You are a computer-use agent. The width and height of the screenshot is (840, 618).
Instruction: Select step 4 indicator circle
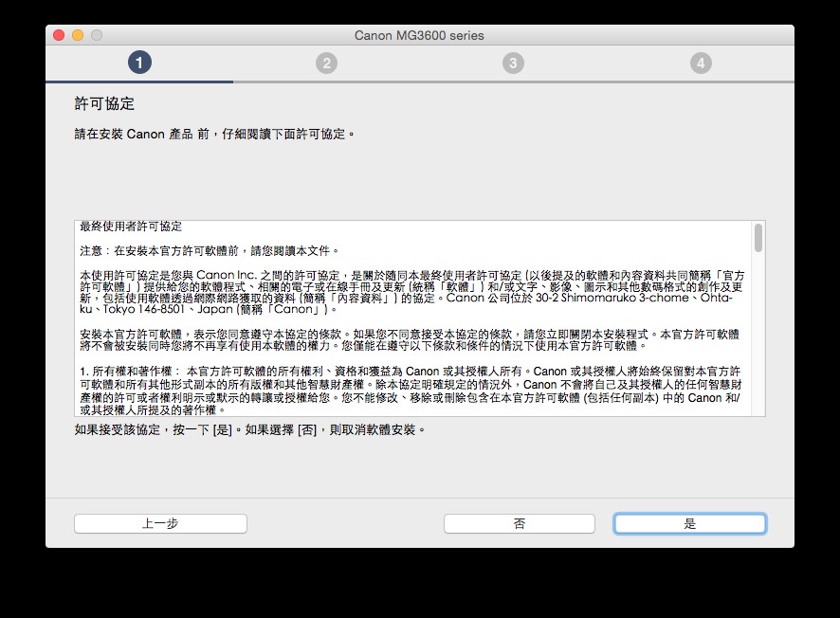[701, 64]
